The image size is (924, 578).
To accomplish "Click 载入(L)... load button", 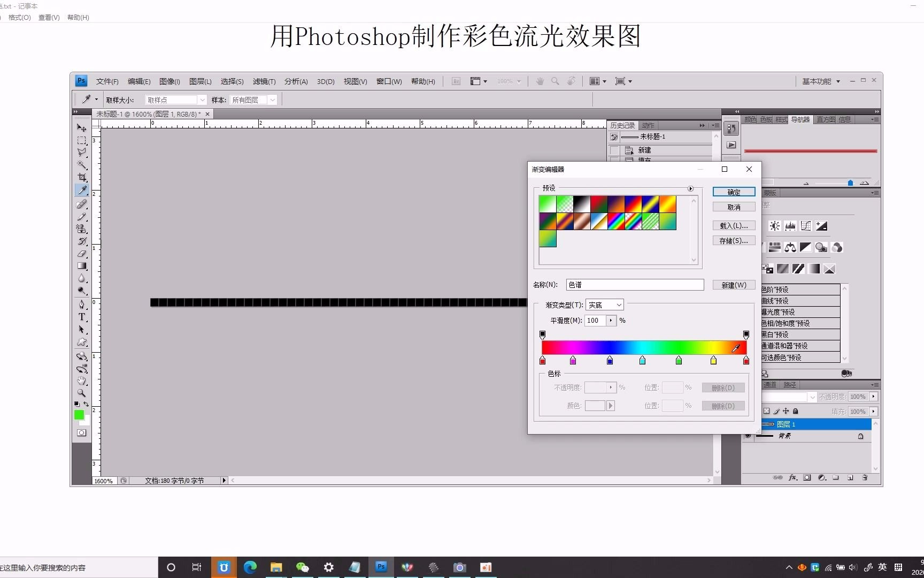I will 734,226.
